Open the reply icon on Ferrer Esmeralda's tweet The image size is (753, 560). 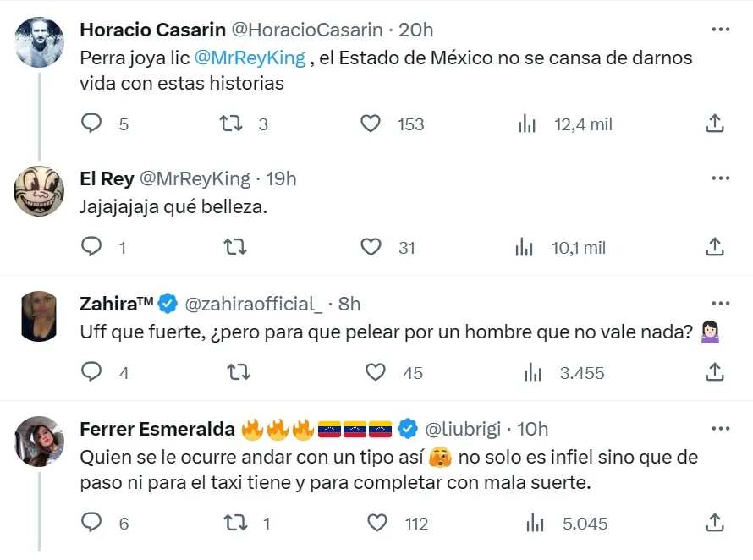91,523
